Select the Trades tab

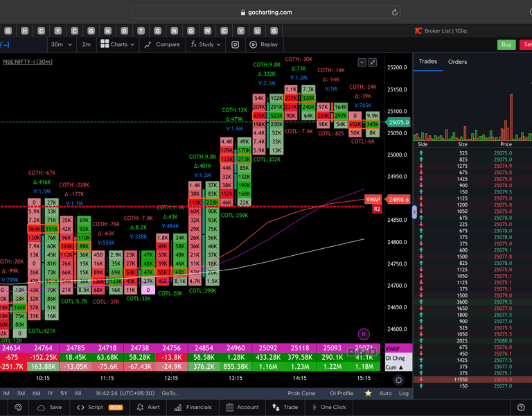point(428,62)
